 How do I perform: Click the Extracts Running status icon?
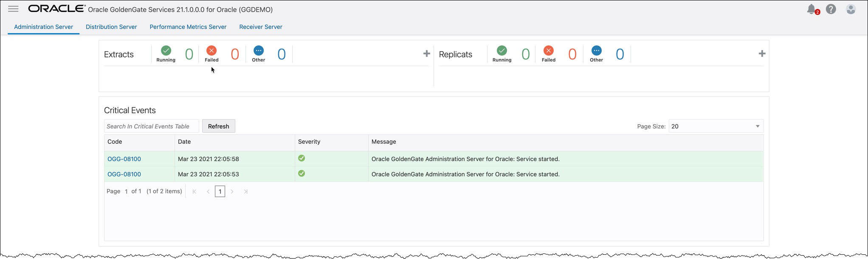click(x=166, y=50)
